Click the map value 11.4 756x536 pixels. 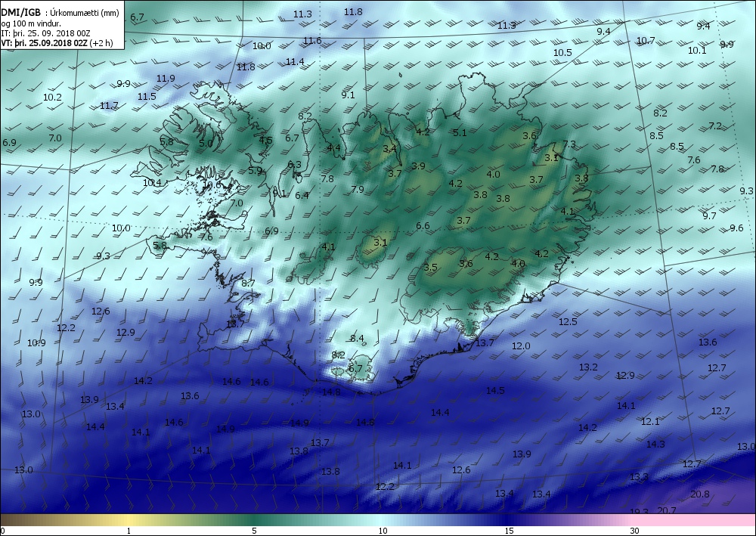[x=295, y=62]
